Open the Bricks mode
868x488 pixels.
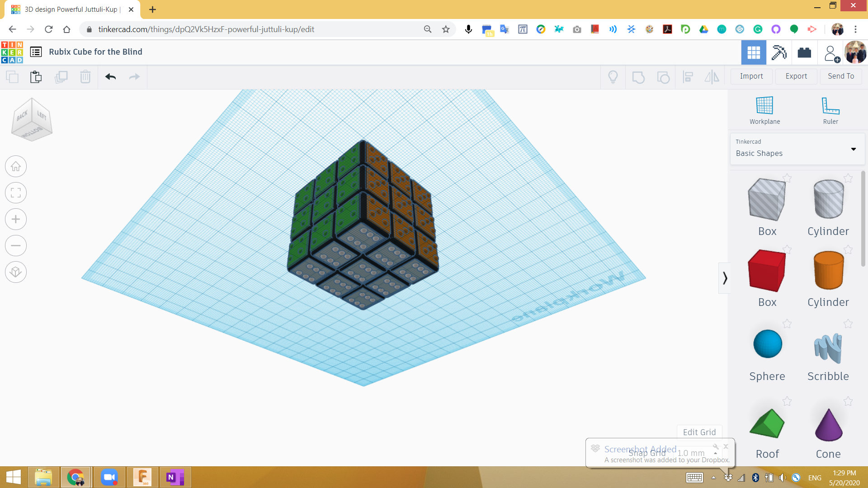click(x=804, y=52)
